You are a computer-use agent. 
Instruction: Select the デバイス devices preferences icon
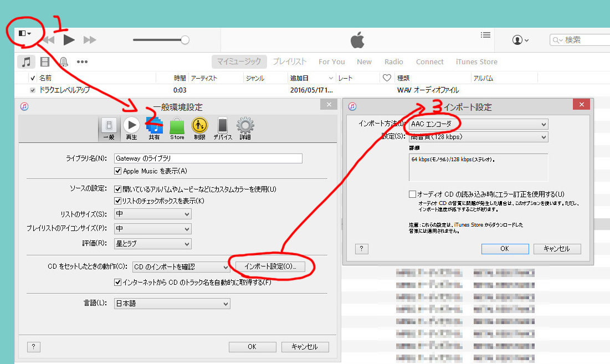223,129
